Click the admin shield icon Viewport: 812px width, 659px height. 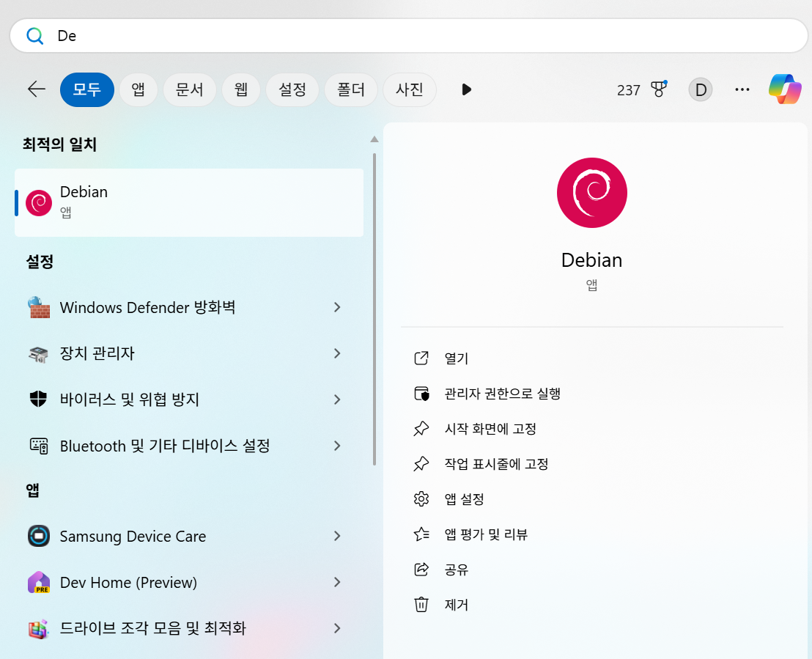point(421,393)
